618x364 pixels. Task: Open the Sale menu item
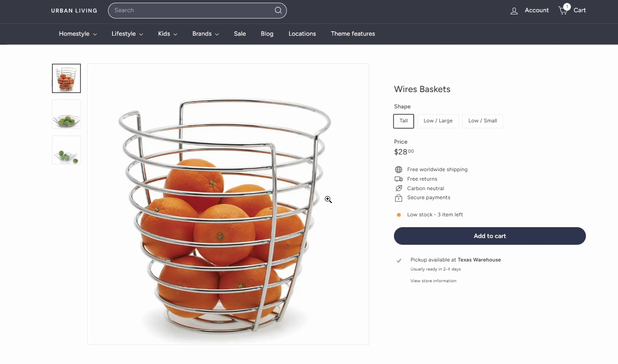tap(240, 34)
